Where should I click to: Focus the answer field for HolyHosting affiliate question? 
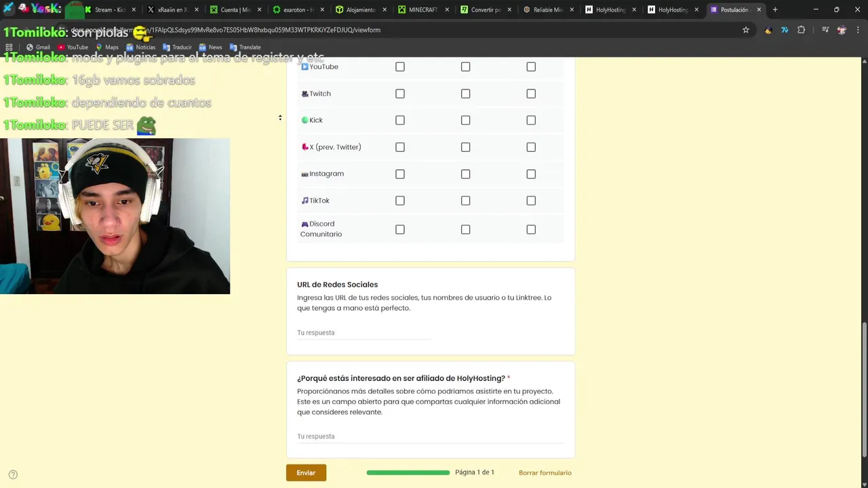[x=431, y=436]
